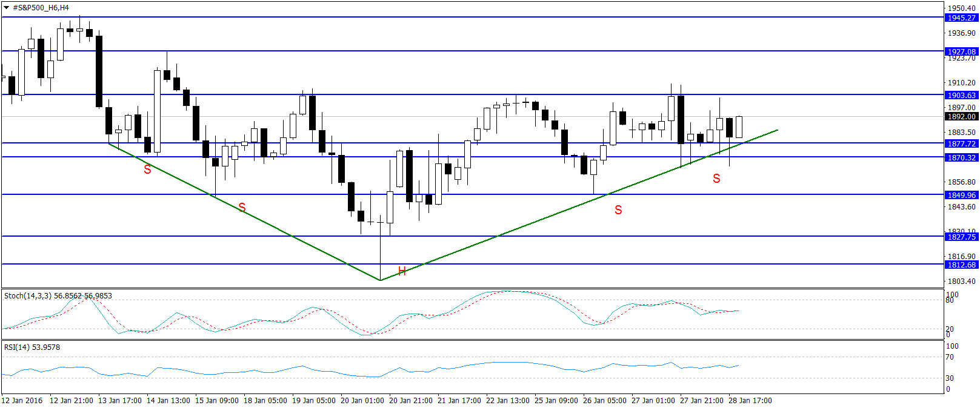Click the 18 Jan 05:00 time label
The width and height of the screenshot is (980, 408).
[265, 401]
